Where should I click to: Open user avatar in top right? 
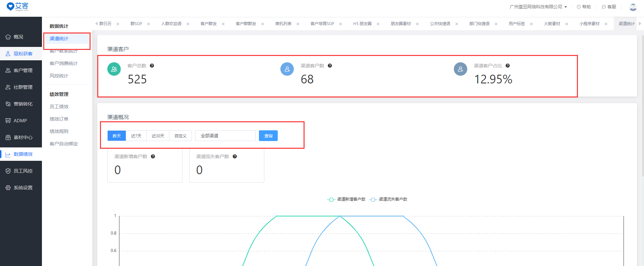click(633, 7)
